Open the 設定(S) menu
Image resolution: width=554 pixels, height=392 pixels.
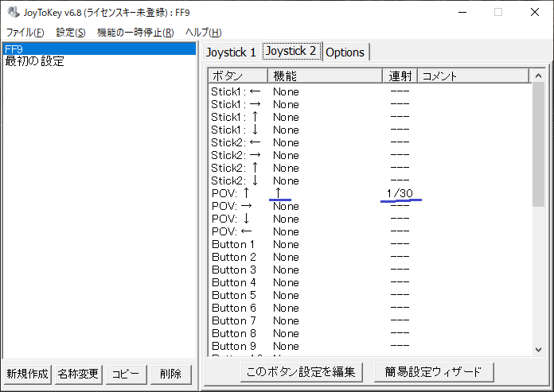(x=71, y=33)
